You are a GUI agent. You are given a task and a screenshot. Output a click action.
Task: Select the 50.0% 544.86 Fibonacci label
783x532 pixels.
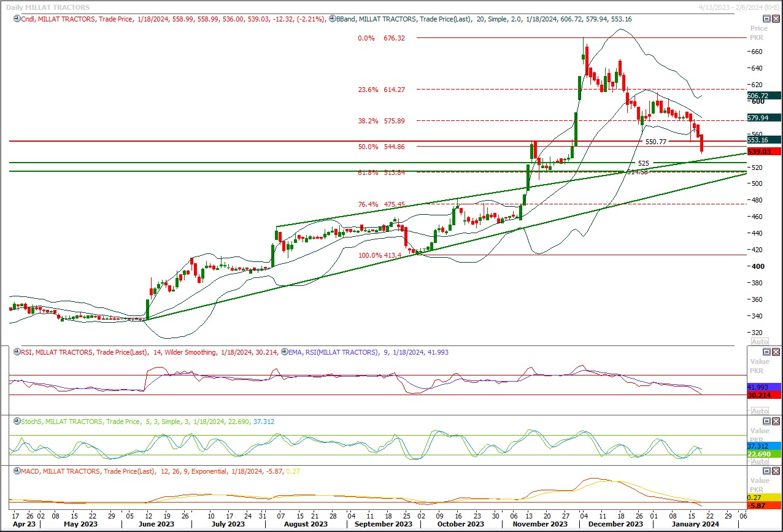pos(382,147)
